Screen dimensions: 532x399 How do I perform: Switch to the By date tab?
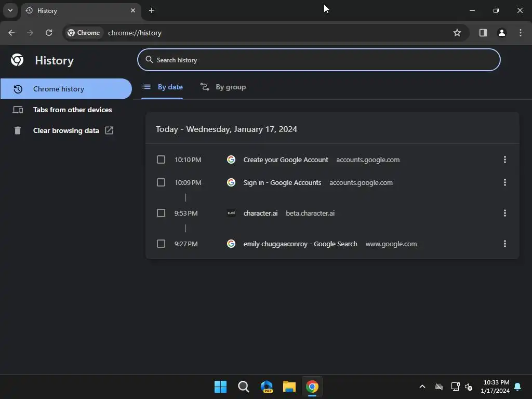(x=162, y=87)
